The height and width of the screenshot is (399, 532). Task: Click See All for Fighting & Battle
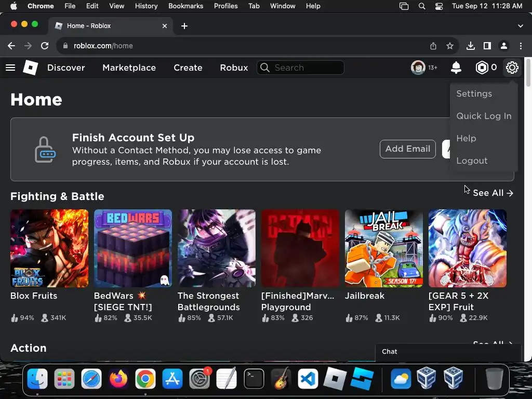(x=493, y=193)
